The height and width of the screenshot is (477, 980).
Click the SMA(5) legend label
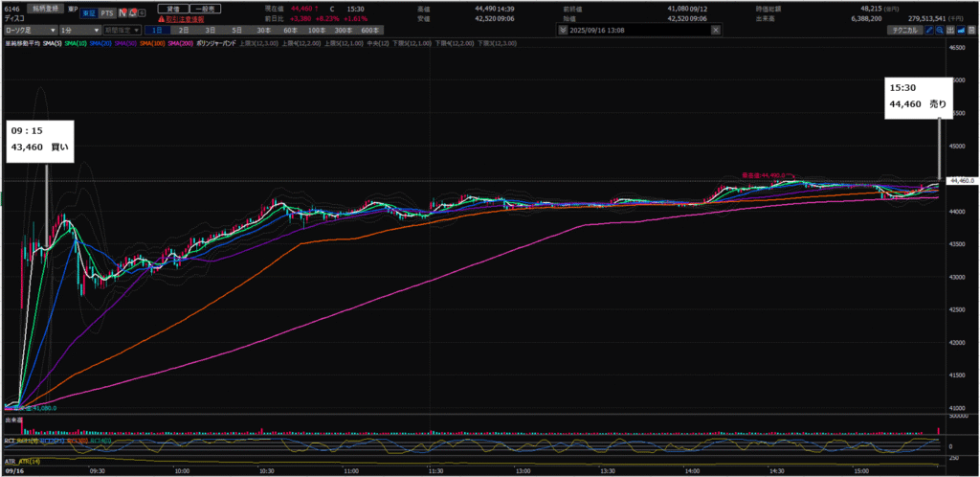click(x=52, y=44)
